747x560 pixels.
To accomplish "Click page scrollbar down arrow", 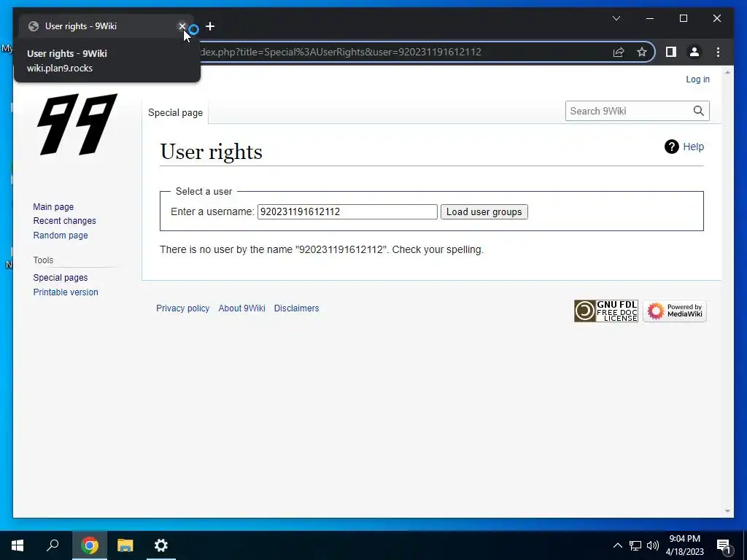I will (x=727, y=511).
